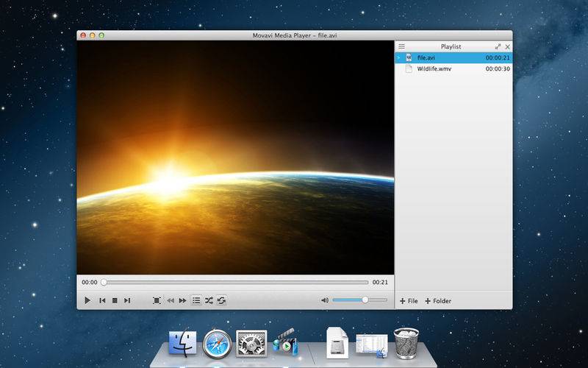Click the Wildlife.wmv document icon
588x368 pixels.
point(409,68)
